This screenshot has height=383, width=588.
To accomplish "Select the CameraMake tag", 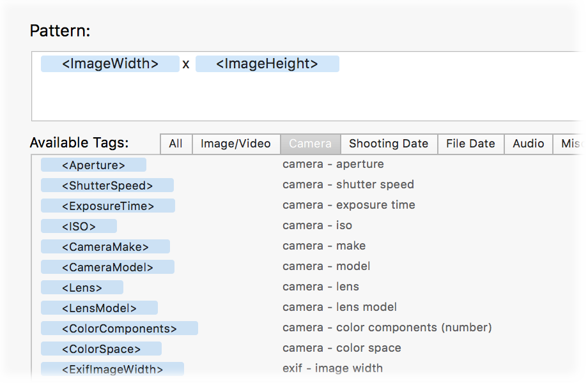I will tap(105, 247).
